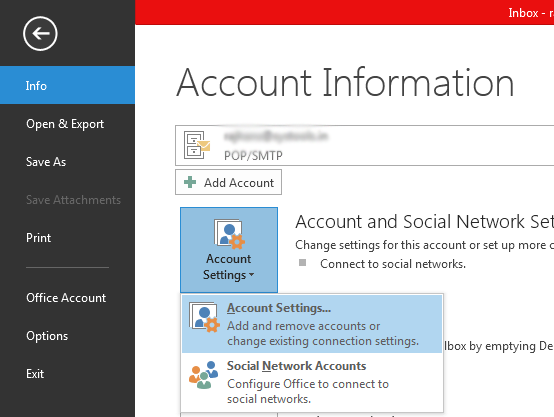Viewport: 554px width, 417px height.
Task: Click the Connect to social networks link
Action: pos(393,264)
